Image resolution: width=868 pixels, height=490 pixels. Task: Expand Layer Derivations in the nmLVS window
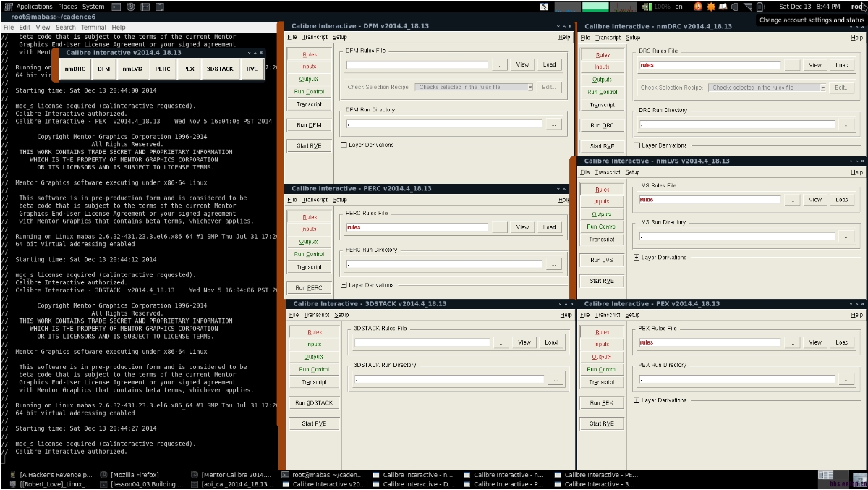click(637, 258)
